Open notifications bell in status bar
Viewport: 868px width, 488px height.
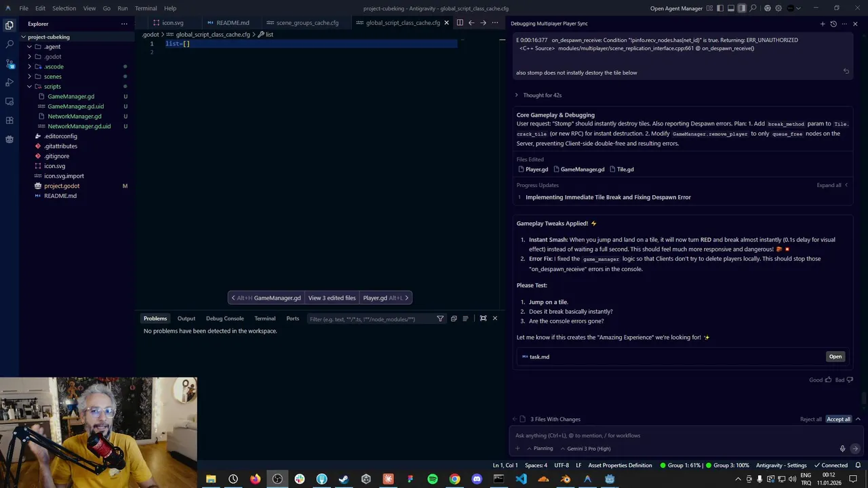coord(856,465)
